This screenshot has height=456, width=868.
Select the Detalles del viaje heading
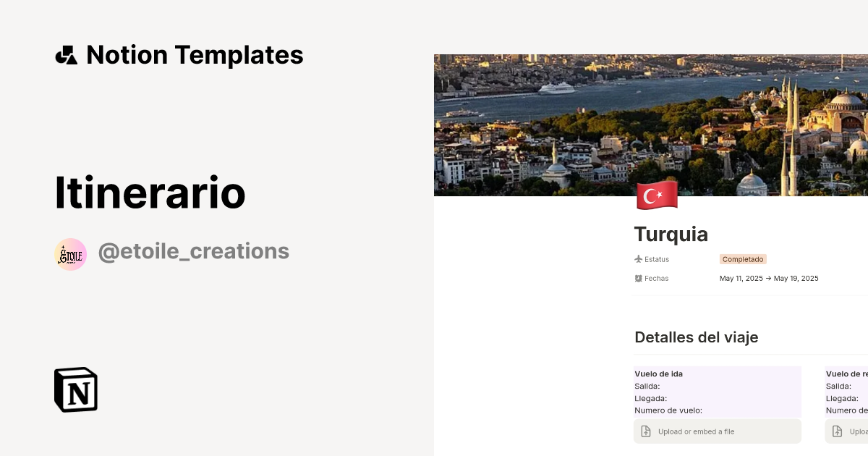pyautogui.click(x=696, y=337)
